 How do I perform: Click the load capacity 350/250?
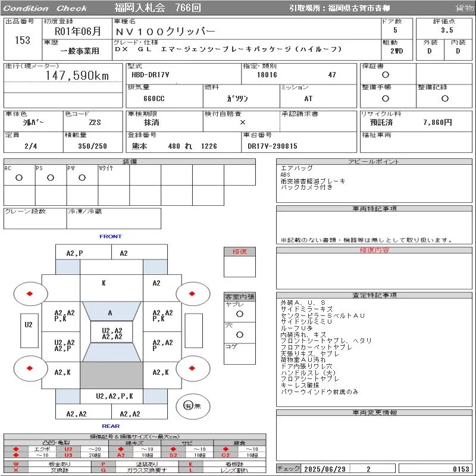(93, 146)
